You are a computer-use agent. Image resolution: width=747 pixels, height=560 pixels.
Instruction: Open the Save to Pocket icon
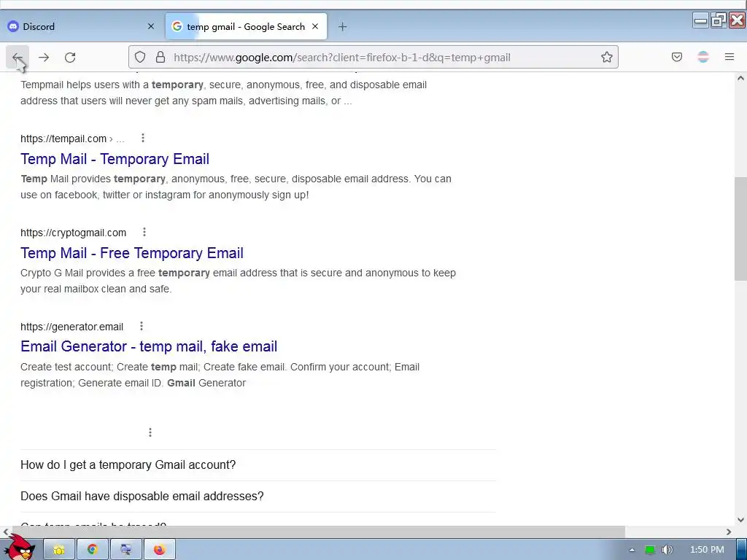point(676,57)
